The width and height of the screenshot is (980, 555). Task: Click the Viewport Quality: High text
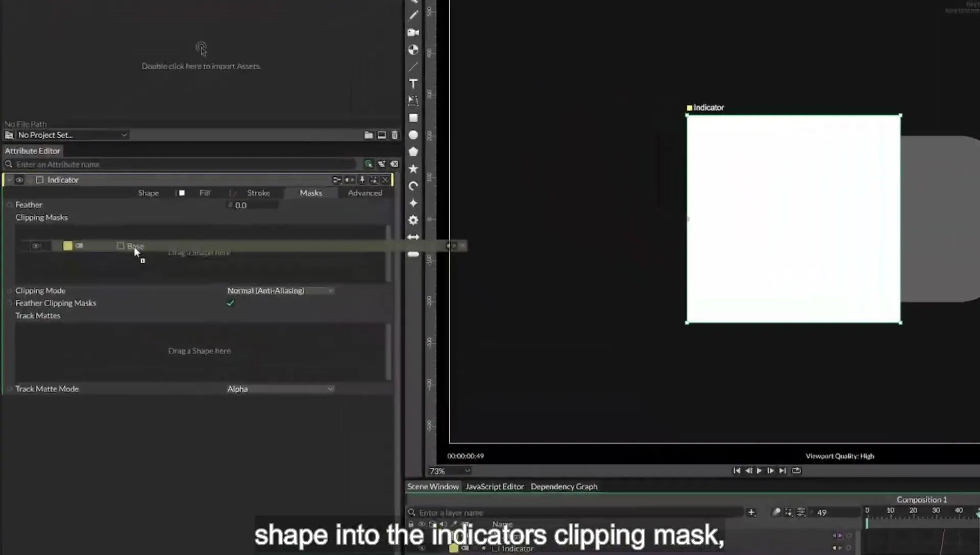840,456
